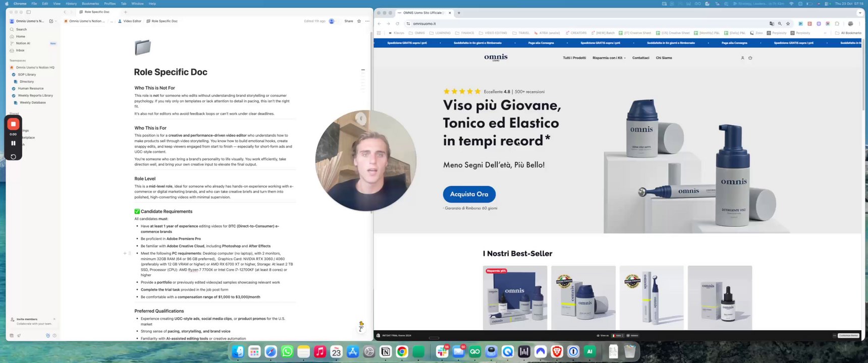Reload the omnisuomo.it page

(x=397, y=24)
